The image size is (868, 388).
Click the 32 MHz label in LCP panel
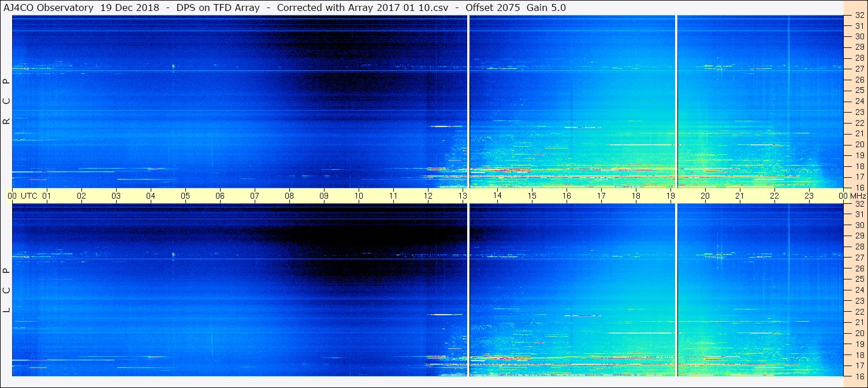859,204
